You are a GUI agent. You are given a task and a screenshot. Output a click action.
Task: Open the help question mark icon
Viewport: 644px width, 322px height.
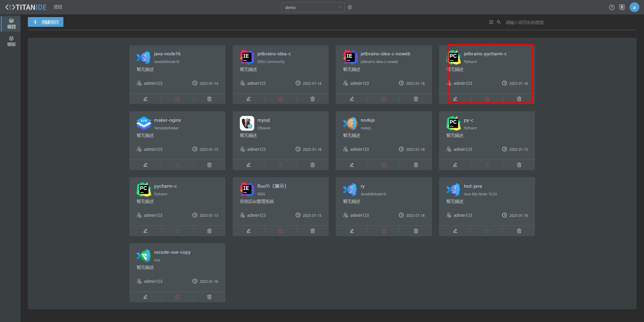(x=612, y=7)
